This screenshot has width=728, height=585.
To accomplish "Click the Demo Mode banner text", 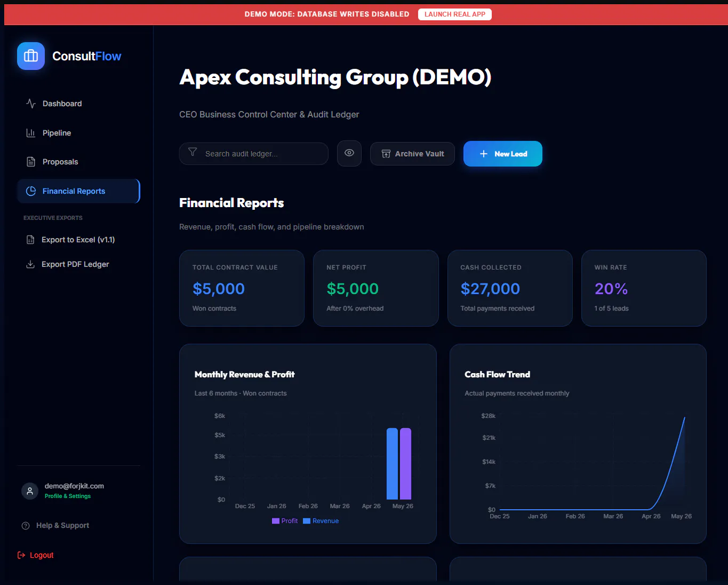I will pos(327,14).
